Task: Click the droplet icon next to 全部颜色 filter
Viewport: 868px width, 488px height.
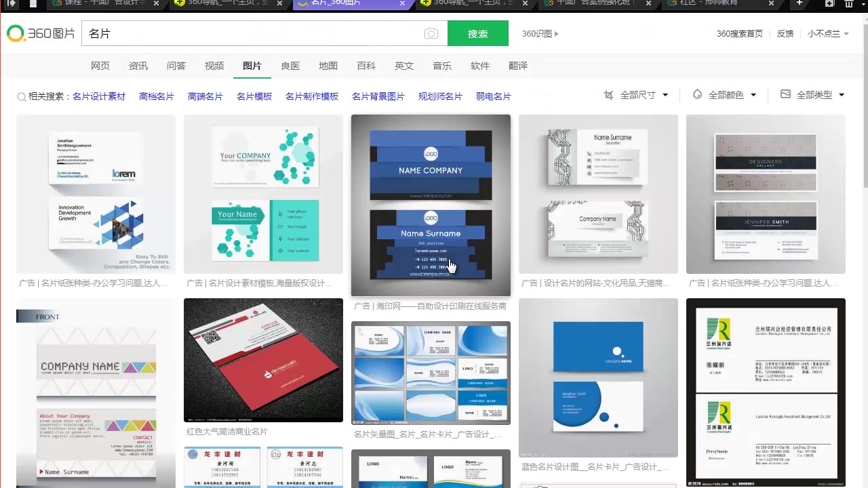Action: 698,95
